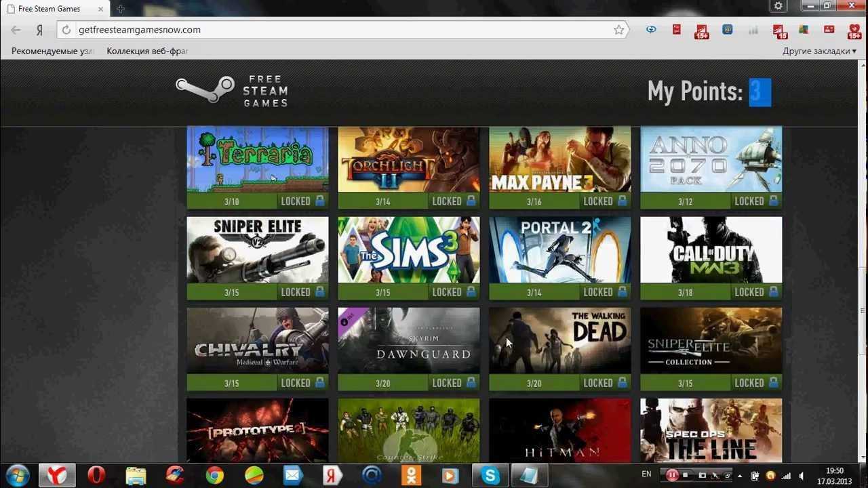Click LOCKED button under The Walking Dead
The image size is (868, 488).
point(606,382)
